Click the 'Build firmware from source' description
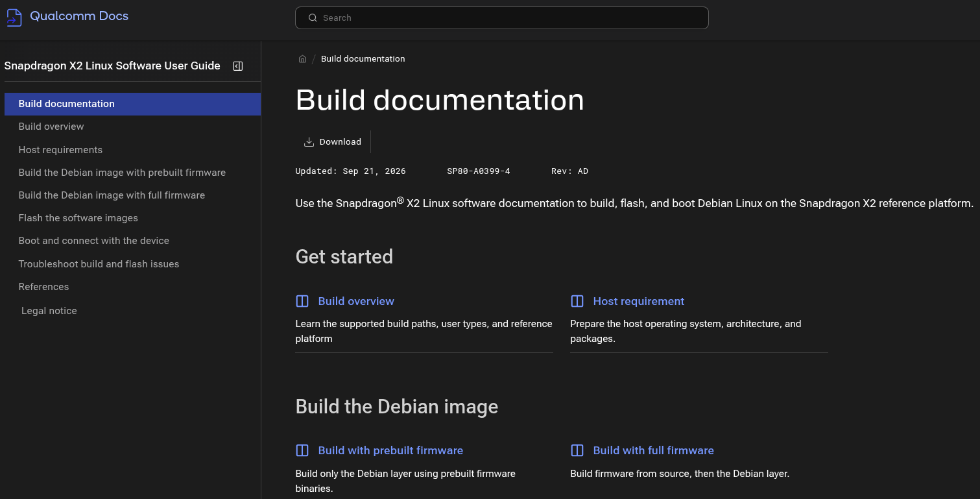The width and height of the screenshot is (980, 499). click(x=680, y=474)
